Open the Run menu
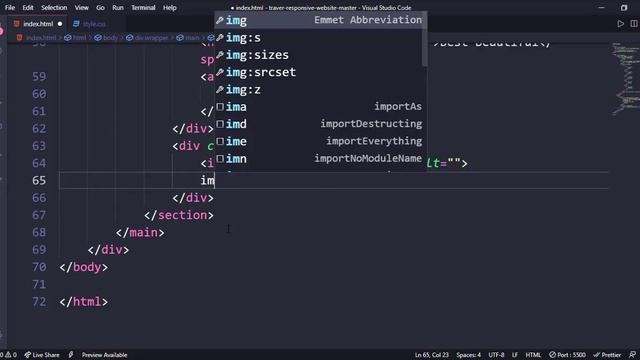Screen dimensions: 640x360 coord(118,7)
